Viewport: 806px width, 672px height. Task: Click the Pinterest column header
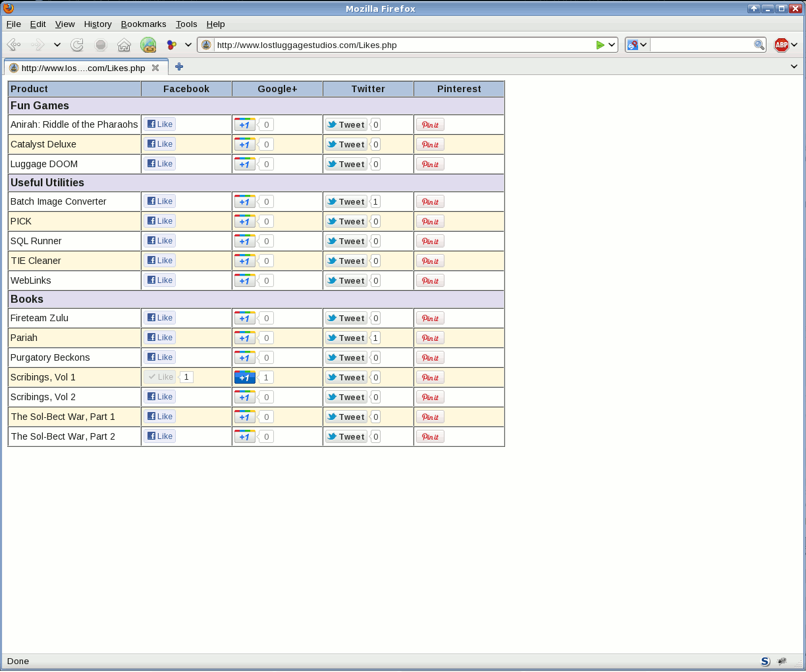tap(459, 89)
